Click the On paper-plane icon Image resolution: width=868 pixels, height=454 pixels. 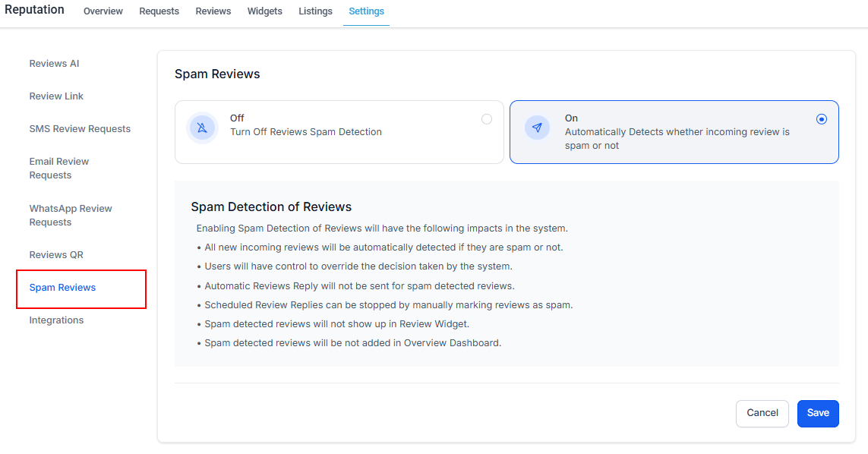click(x=537, y=128)
